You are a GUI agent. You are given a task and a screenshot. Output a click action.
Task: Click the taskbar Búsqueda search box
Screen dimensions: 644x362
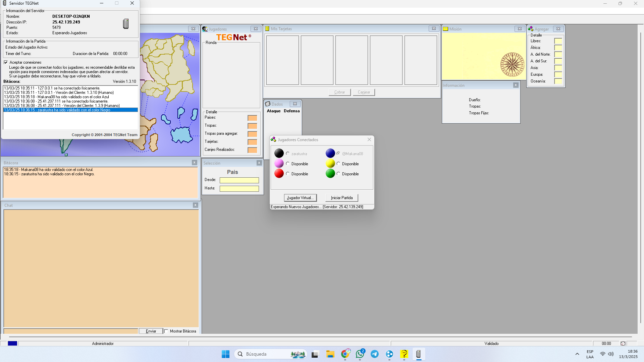(x=271, y=354)
